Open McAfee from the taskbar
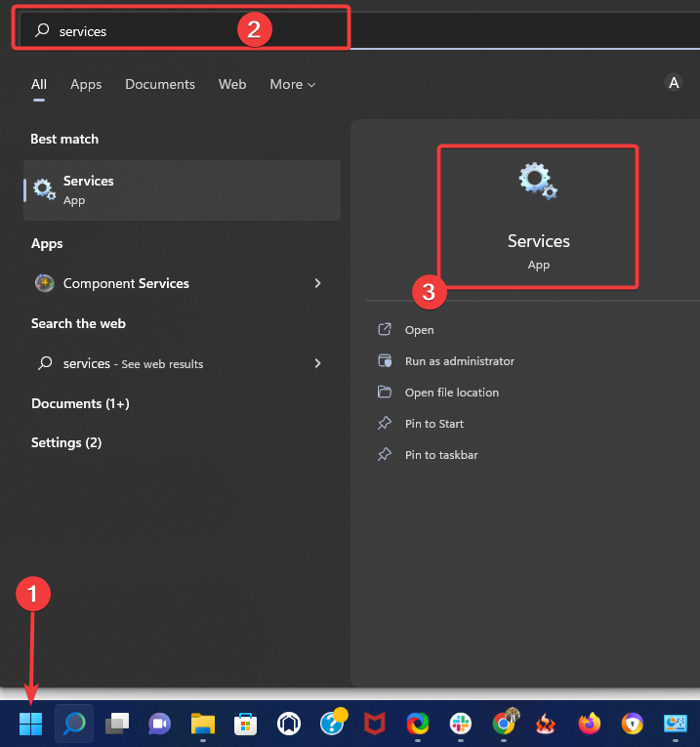The image size is (700, 747). (374, 724)
